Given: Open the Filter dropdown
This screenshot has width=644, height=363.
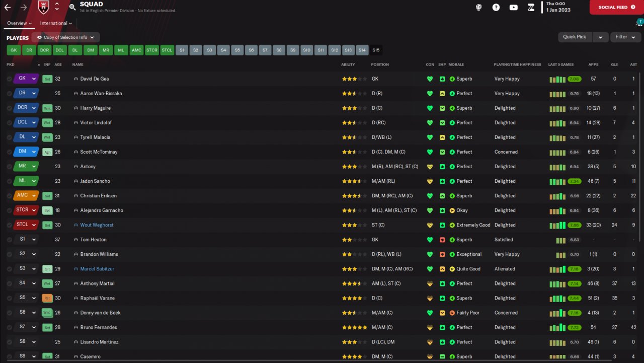Looking at the screenshot, I should point(625,37).
